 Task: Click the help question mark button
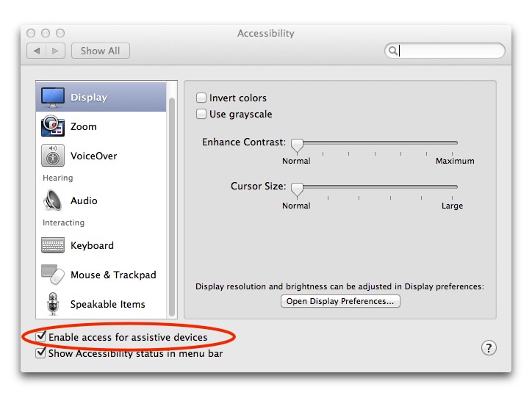[489, 348]
